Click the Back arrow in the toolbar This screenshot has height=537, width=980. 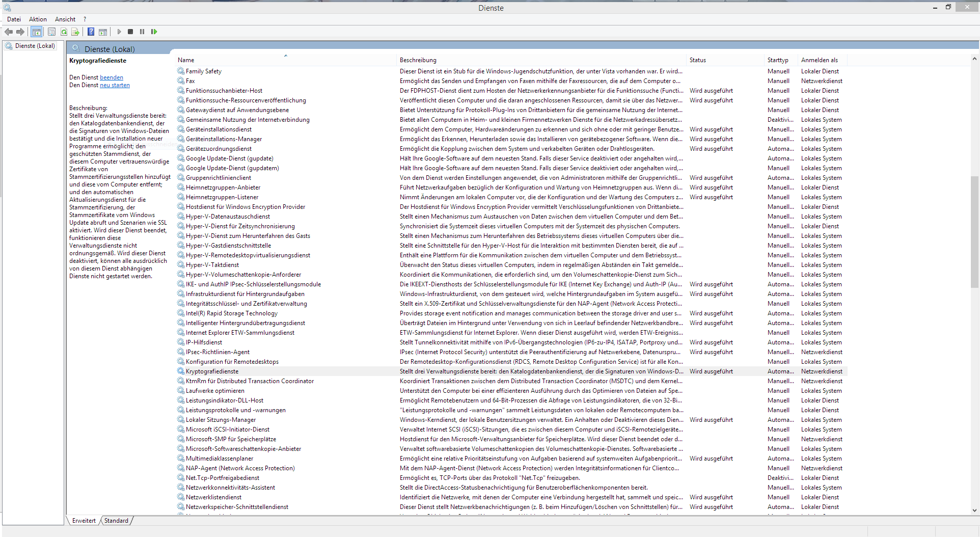pyautogui.click(x=9, y=32)
